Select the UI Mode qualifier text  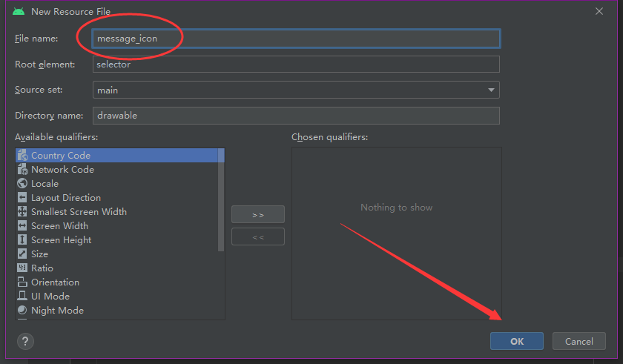50,297
